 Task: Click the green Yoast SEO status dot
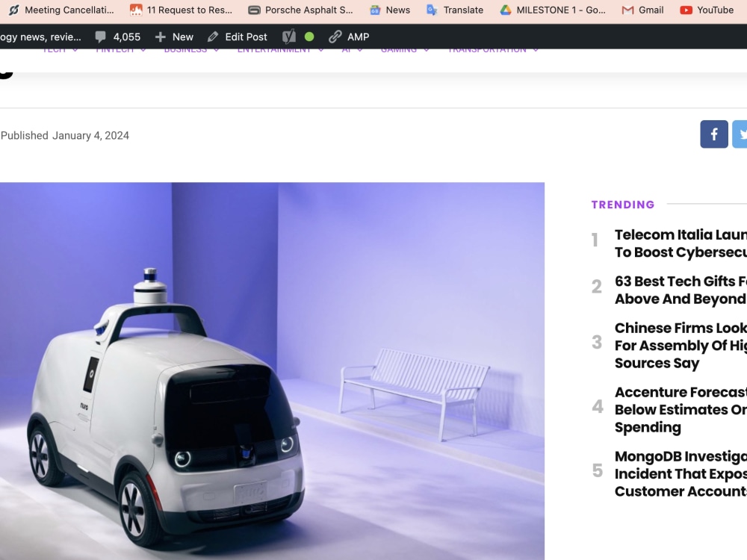[309, 37]
